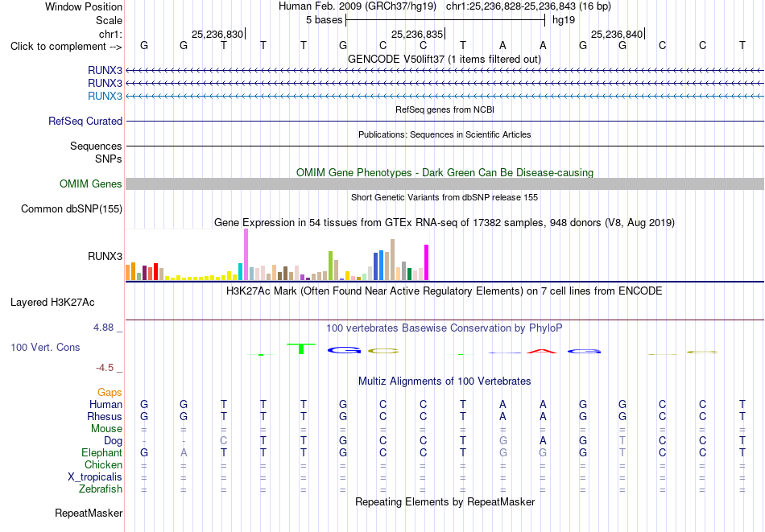765x532 pixels.
Task: Click the bright red GTEx expression bar
Action: pyautogui.click(x=155, y=271)
